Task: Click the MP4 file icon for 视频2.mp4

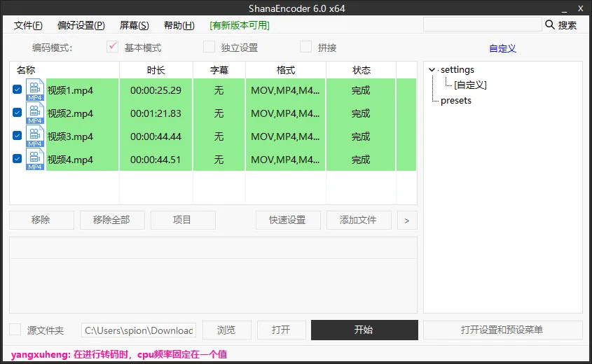Action: pos(35,113)
